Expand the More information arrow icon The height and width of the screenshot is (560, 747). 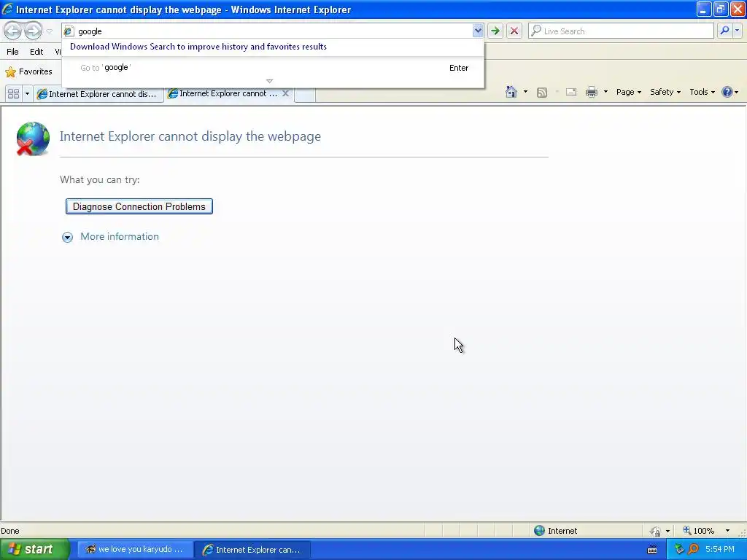click(67, 237)
